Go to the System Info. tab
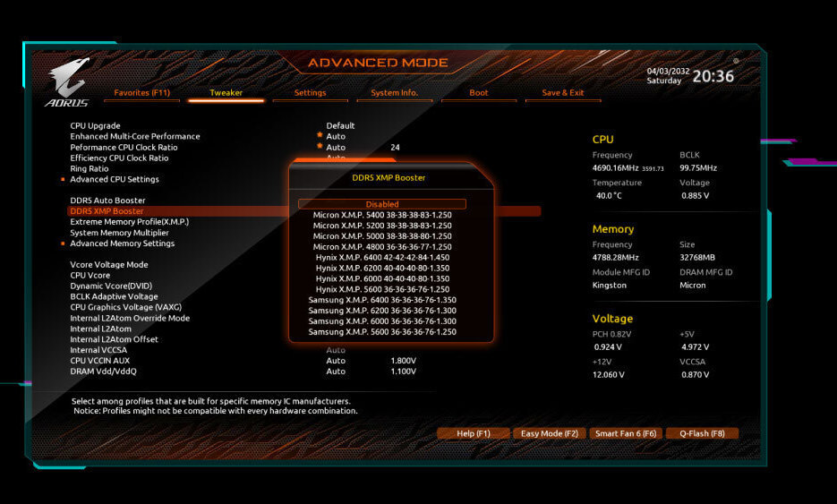This screenshot has height=504, width=837. [394, 93]
